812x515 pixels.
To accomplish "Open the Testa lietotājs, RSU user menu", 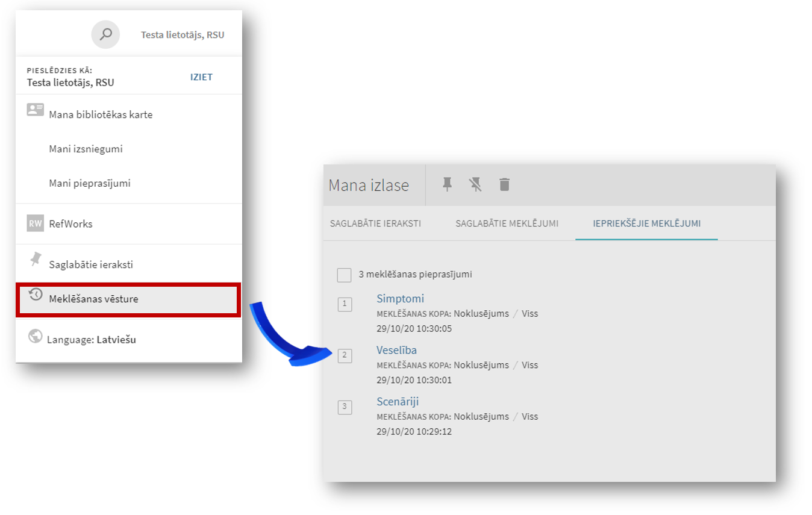I will coord(183,35).
